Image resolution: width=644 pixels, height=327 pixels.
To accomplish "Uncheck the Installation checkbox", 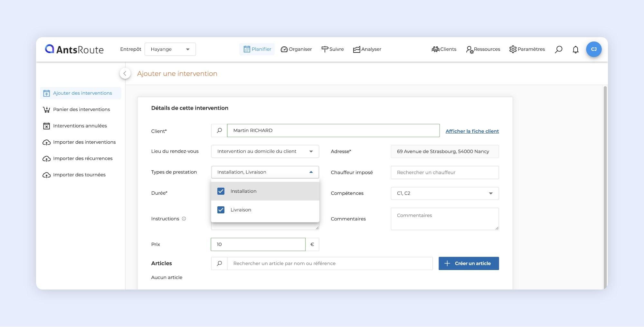I will tap(221, 191).
